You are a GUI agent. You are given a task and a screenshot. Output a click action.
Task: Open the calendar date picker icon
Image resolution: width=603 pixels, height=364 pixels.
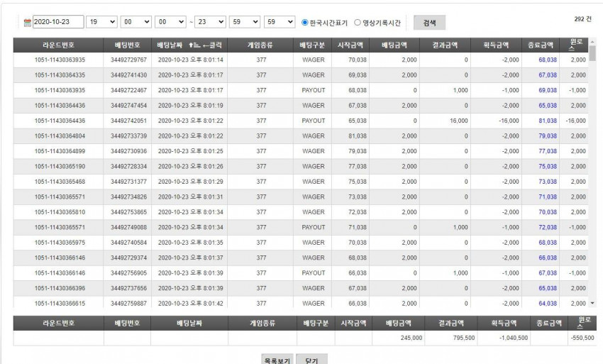(x=27, y=23)
